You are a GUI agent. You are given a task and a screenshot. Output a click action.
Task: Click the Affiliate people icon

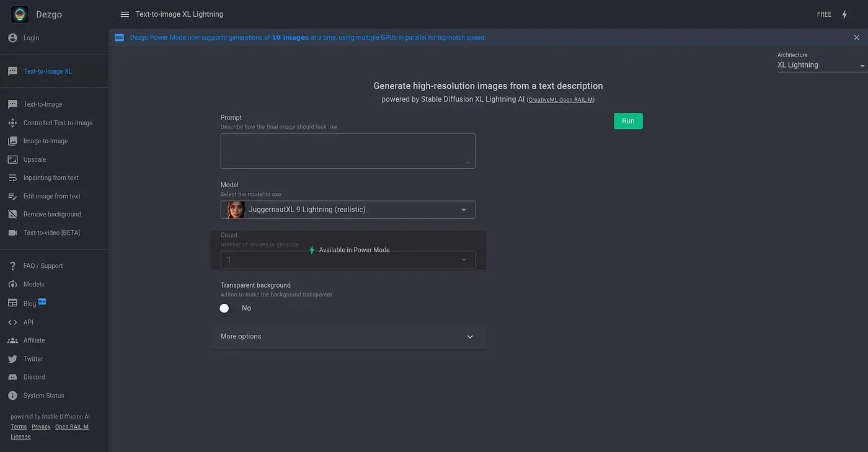coord(12,340)
